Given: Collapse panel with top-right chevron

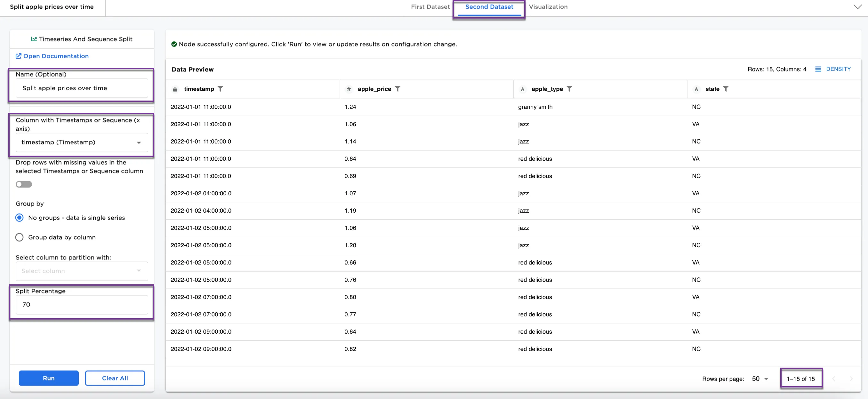Looking at the screenshot, I should tap(857, 7).
